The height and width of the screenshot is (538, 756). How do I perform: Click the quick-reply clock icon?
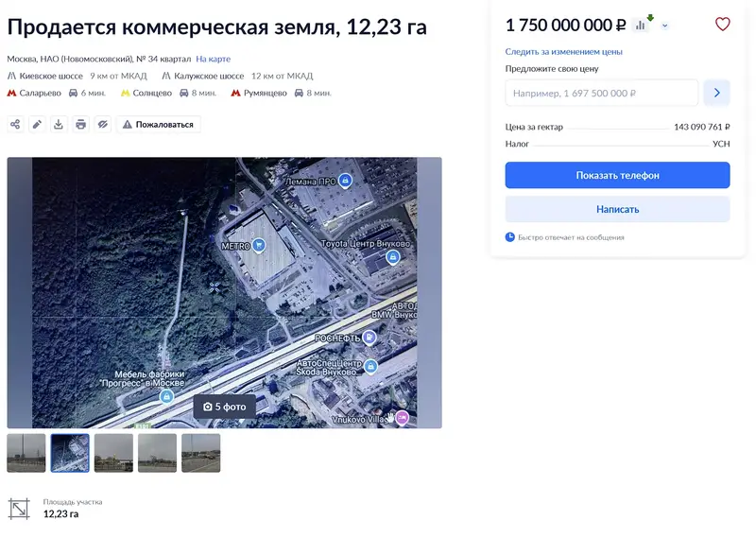(510, 237)
